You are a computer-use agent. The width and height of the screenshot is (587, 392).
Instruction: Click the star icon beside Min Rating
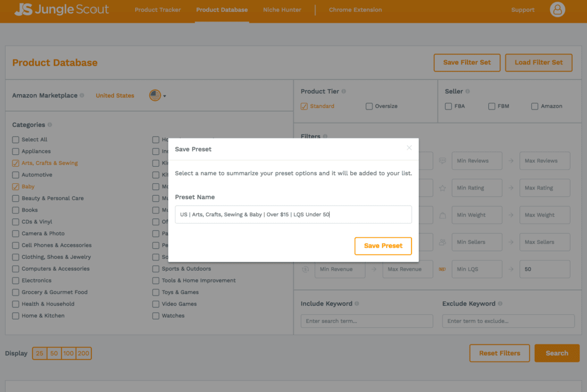click(x=443, y=188)
